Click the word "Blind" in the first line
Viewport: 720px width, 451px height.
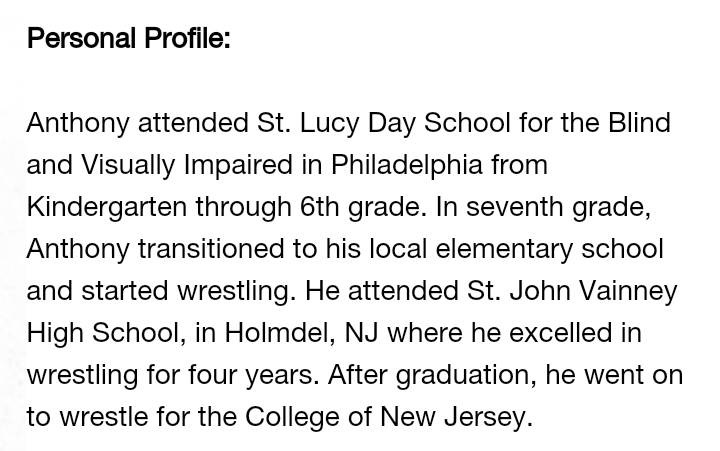[639, 123]
